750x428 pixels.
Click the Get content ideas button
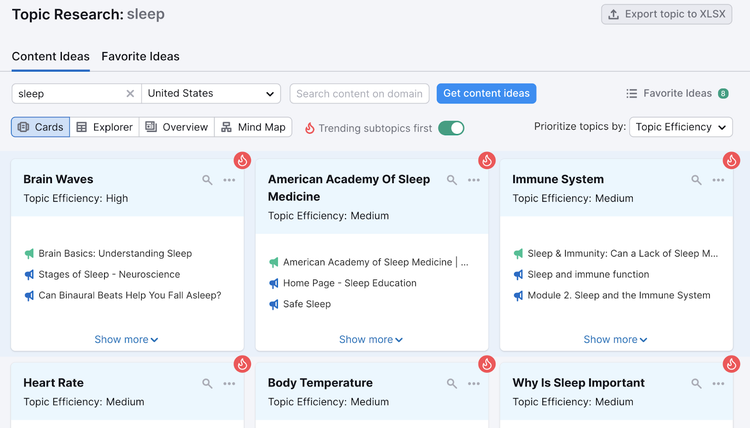click(x=486, y=94)
